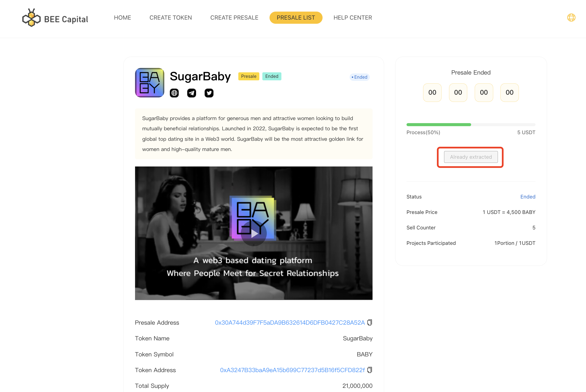The image size is (586, 392).
Task: Open SugarBaby's website globe icon
Action: pos(174,93)
